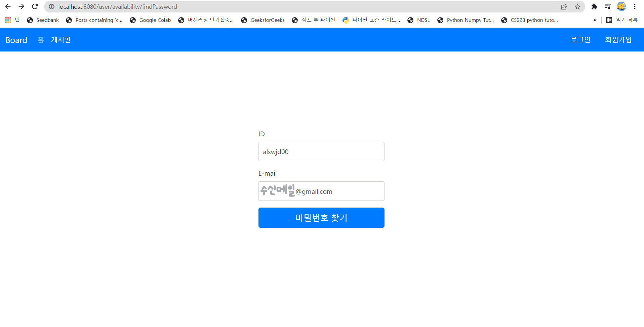Open Chrome's three-dot menu

click(635, 6)
